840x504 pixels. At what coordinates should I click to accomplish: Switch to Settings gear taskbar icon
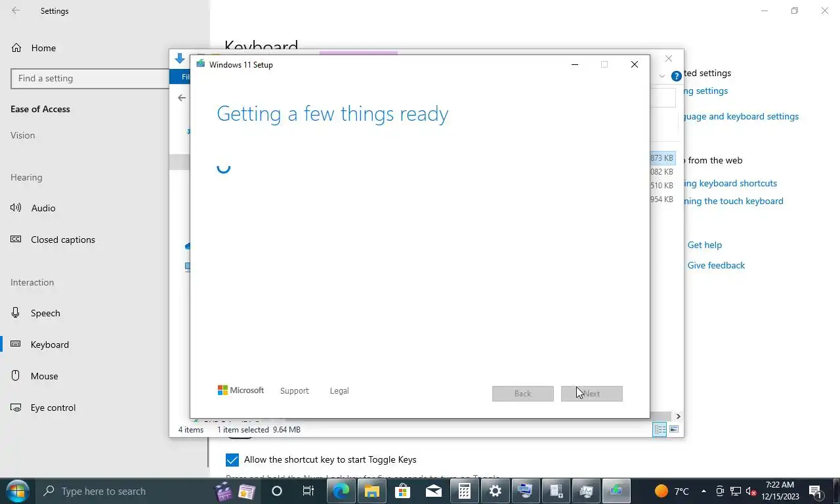pos(495,491)
